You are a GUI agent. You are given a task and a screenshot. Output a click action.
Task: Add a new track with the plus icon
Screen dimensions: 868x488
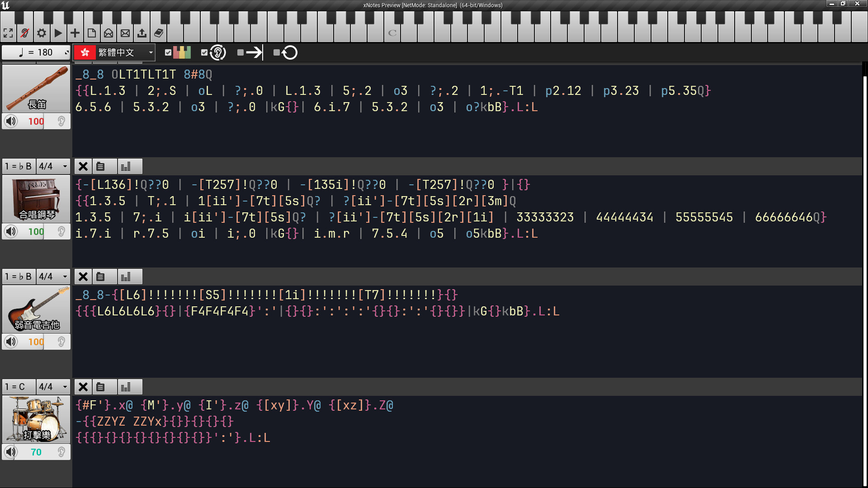click(75, 33)
